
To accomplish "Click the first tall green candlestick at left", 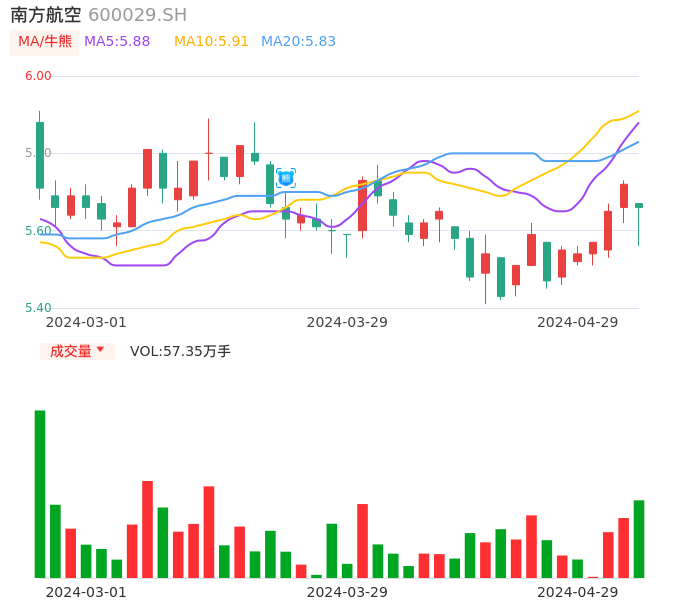I will [40, 155].
